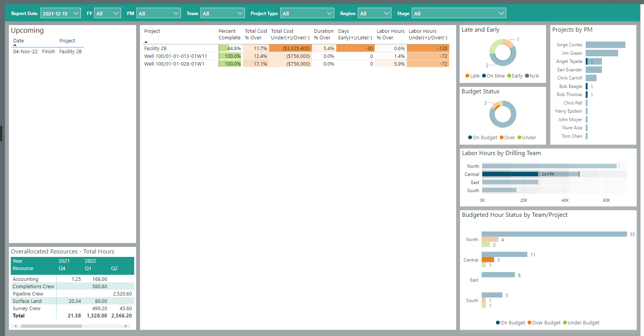644x336 pixels.
Task: Select the Late legend marker
Action: coord(467,76)
